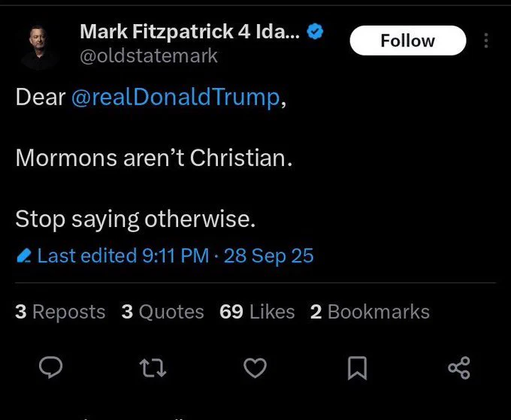View the Last edited 9:11 PM history
Viewport: 511px width, 420px height.
122,255
